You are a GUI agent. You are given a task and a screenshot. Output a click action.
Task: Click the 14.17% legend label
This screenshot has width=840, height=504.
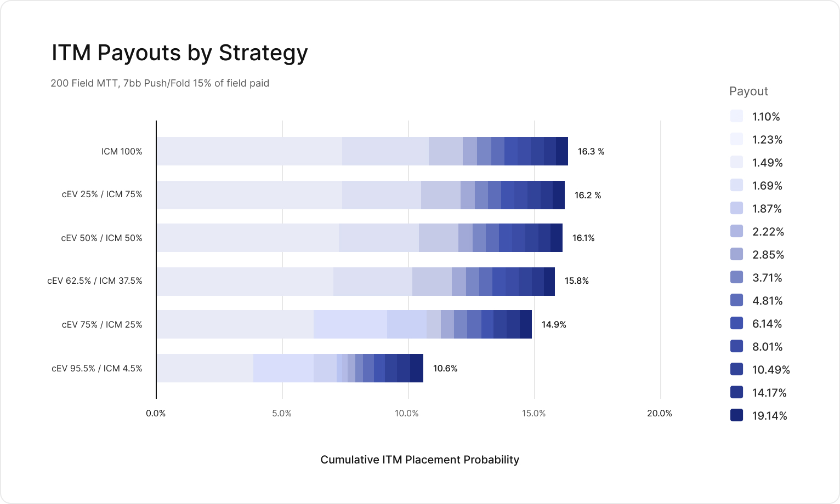(x=769, y=393)
